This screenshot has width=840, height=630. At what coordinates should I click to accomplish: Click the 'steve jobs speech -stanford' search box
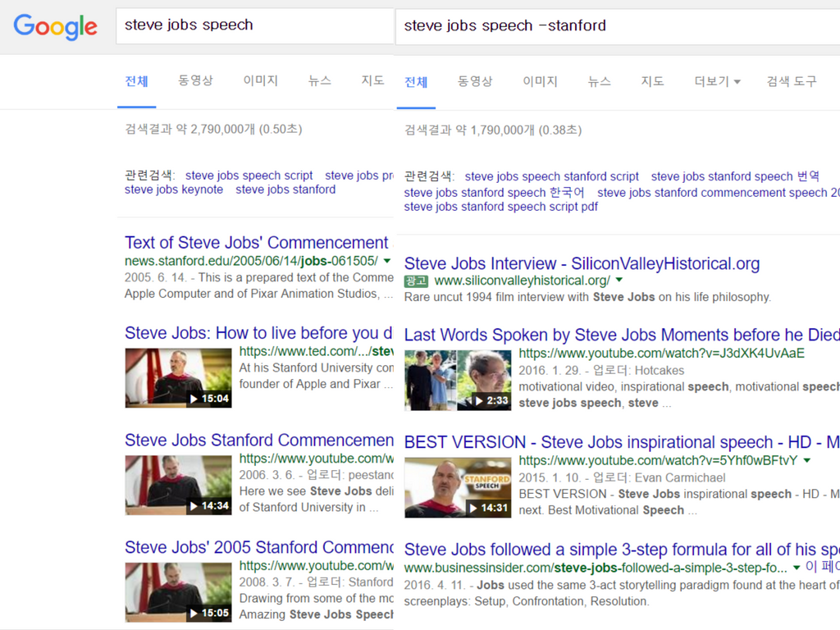tap(618, 26)
